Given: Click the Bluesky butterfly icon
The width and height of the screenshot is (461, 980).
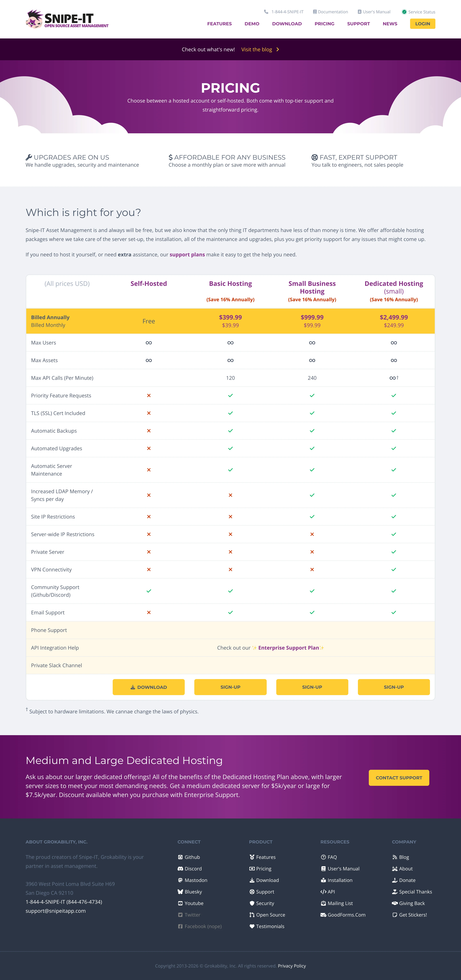Looking at the screenshot, I should pyautogui.click(x=180, y=892).
